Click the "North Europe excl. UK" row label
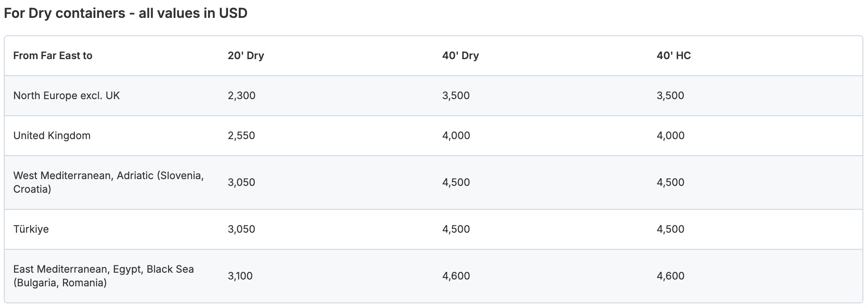The height and width of the screenshot is (308, 868). coord(66,96)
